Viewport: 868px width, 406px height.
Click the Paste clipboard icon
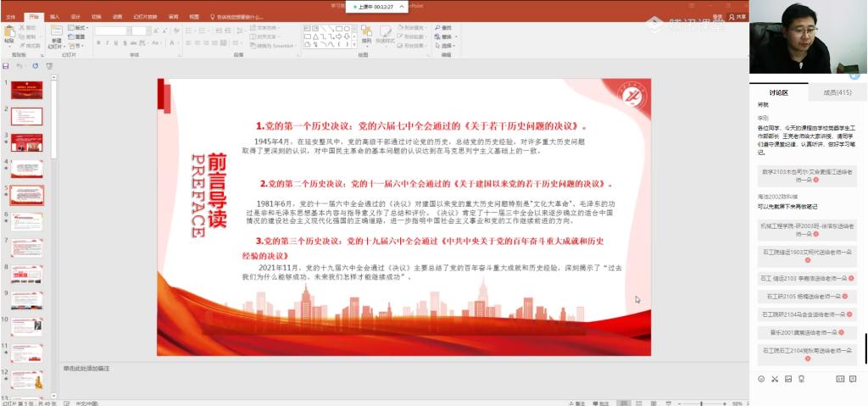pyautogui.click(x=9, y=34)
